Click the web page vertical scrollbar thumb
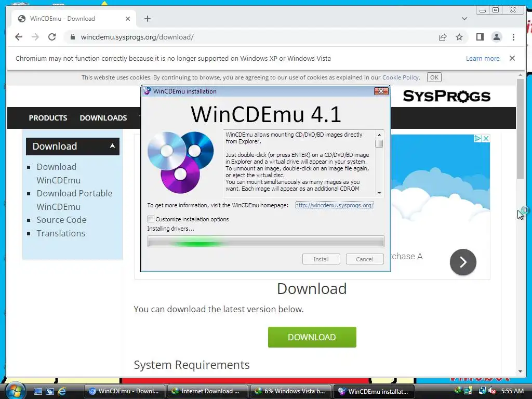Viewport: 532px width, 399px height. tap(520, 128)
